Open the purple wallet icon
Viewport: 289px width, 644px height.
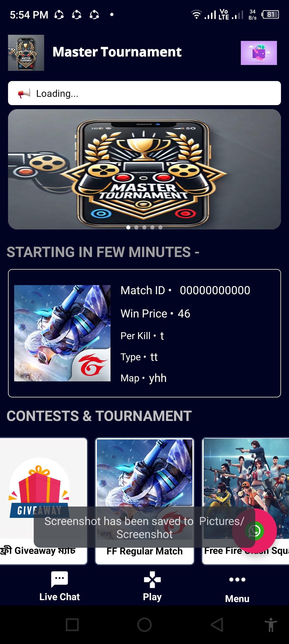click(x=259, y=53)
